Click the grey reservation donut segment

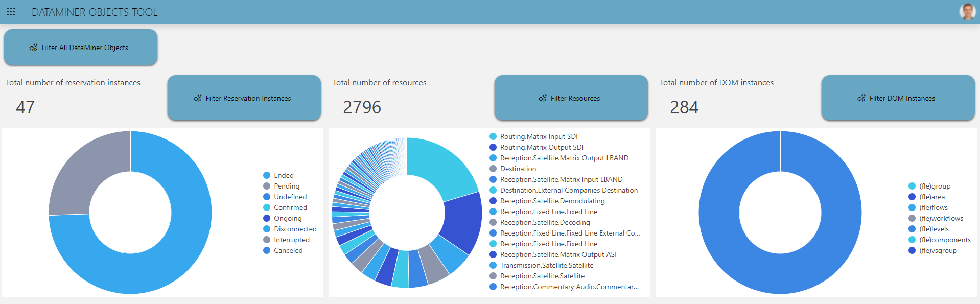tap(87, 170)
